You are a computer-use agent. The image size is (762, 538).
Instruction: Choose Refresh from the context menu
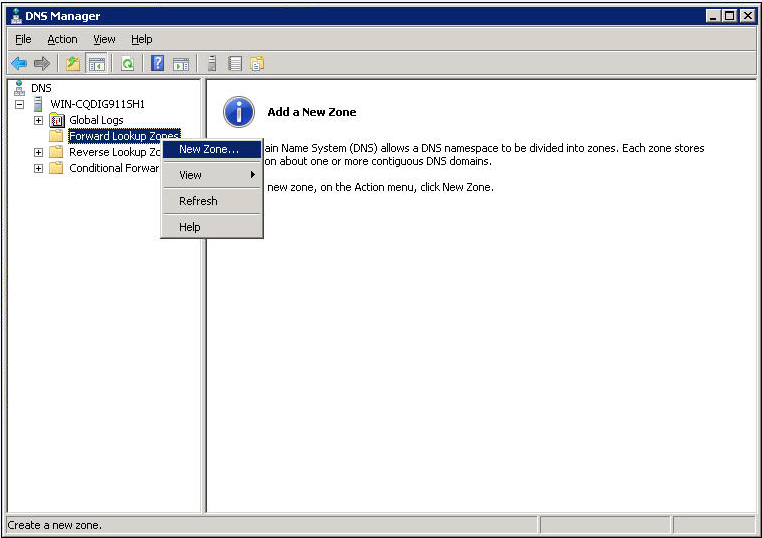coord(212,201)
